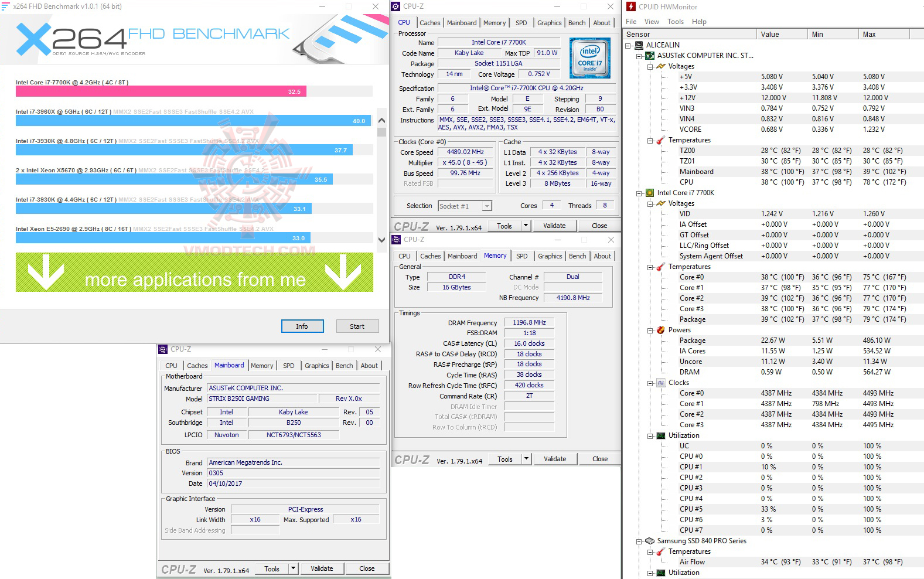
Task: Click Validate in the CPU-Z Mainboard window
Action: coord(322,568)
